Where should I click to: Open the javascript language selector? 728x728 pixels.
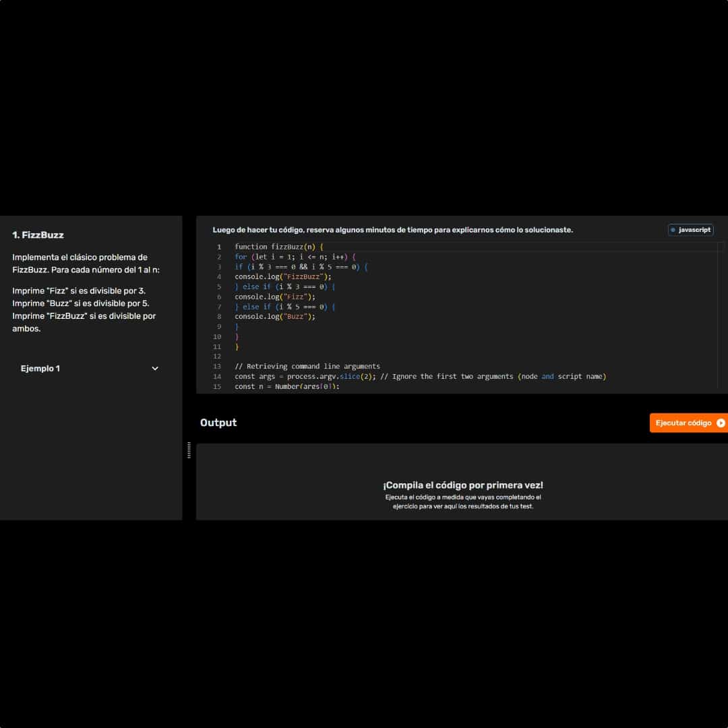pos(690,230)
